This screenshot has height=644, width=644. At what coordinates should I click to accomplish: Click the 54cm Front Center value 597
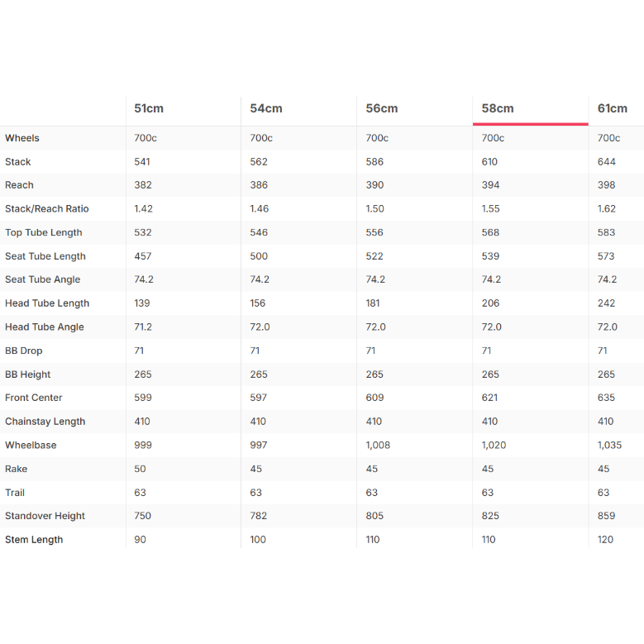pyautogui.click(x=258, y=398)
